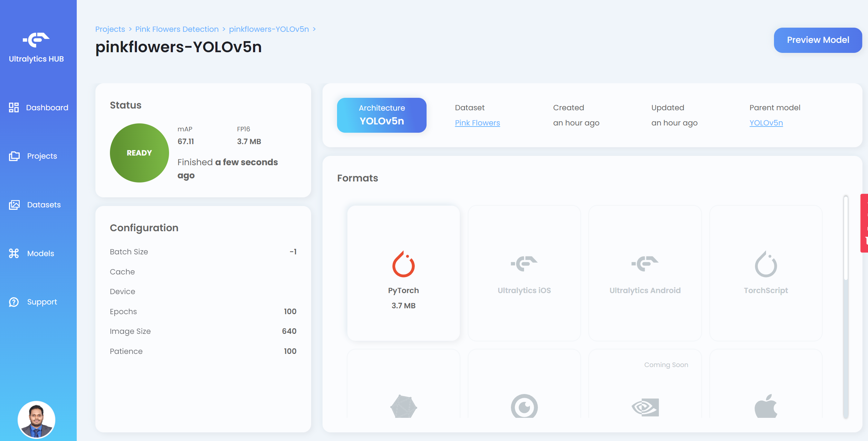The width and height of the screenshot is (868, 441).
Task: Open the Pink Flowers dataset link
Action: pyautogui.click(x=477, y=123)
